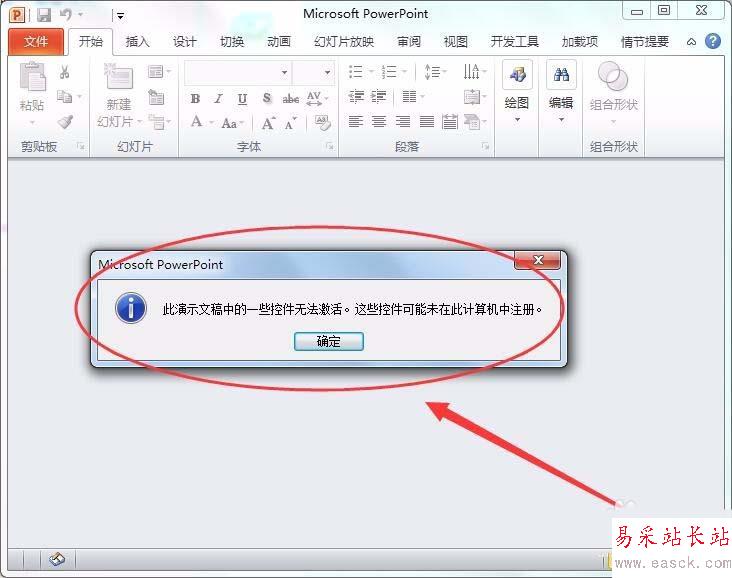
Task: Click the Format Painter brush icon
Action: [x=65, y=122]
